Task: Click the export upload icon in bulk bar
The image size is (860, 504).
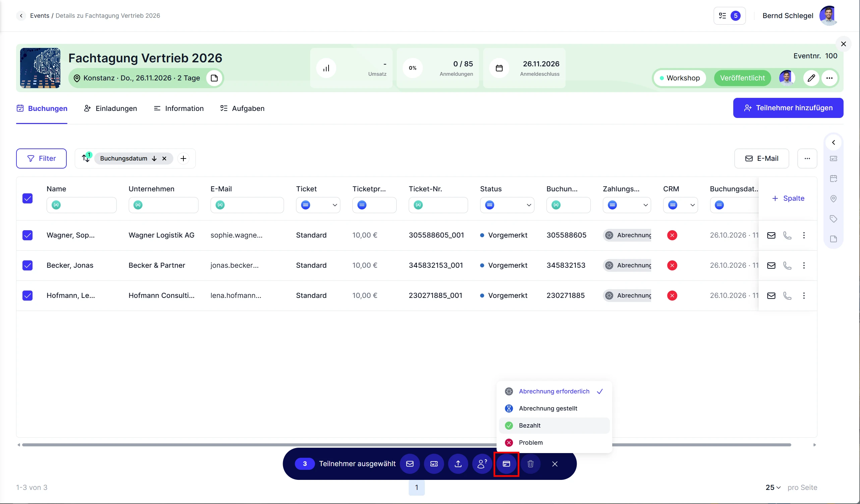Action: coord(458,464)
